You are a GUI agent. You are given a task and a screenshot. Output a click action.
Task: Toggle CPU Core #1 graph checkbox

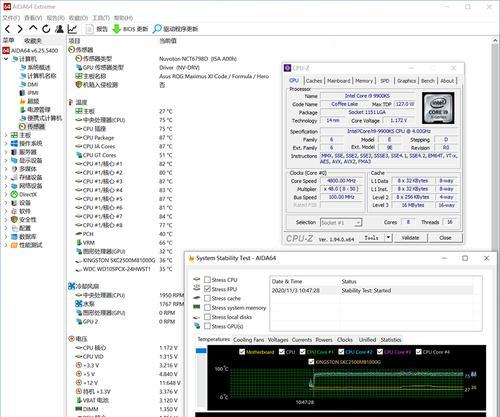click(x=303, y=352)
